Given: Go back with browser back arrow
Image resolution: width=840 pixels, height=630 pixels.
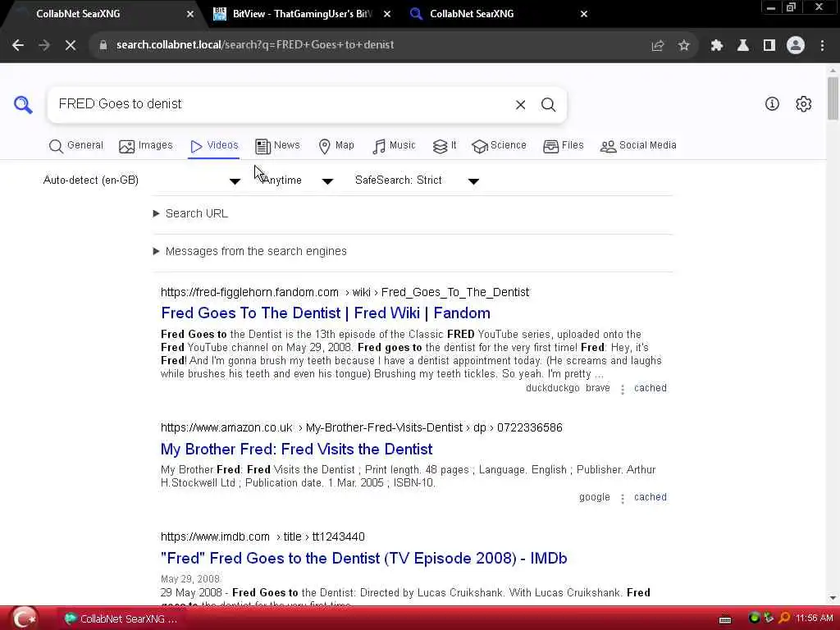Looking at the screenshot, I should [x=18, y=45].
